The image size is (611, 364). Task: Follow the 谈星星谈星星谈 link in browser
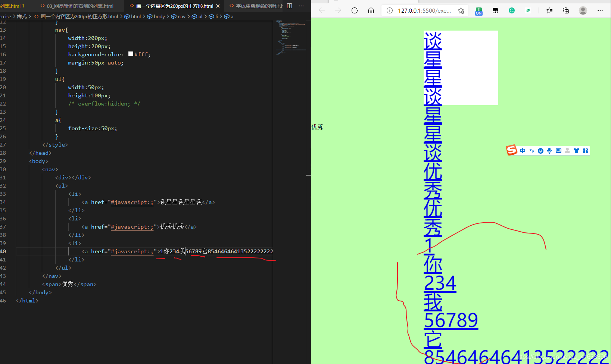click(433, 96)
